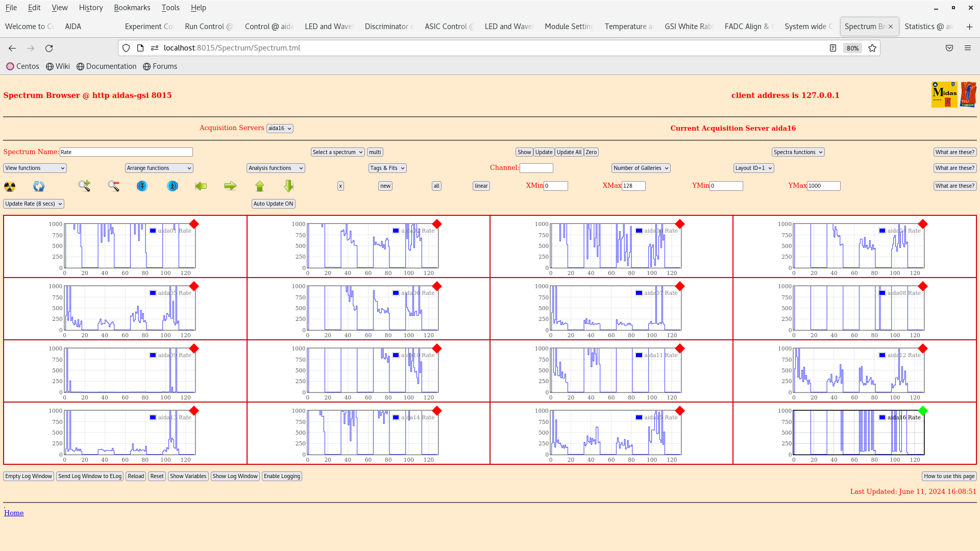Click green diamond marker on aida16 plot

pyautogui.click(x=922, y=411)
